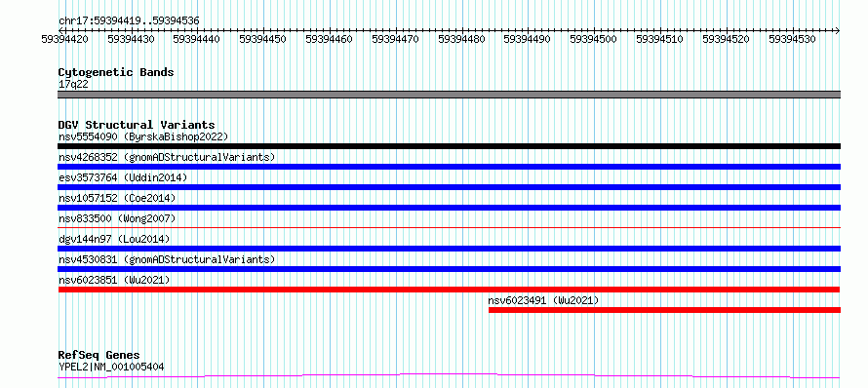Select the gray 17q22 cytogenetic band bar
Image resolution: width=868 pixels, height=388 pixels.
click(449, 95)
